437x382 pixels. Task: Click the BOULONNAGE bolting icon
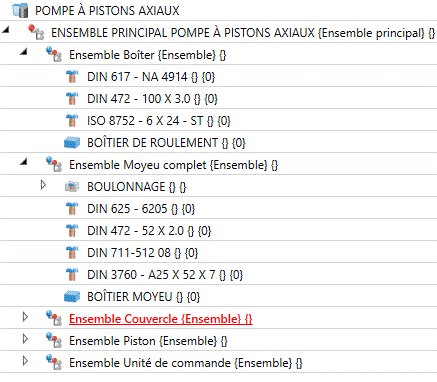pos(72,187)
